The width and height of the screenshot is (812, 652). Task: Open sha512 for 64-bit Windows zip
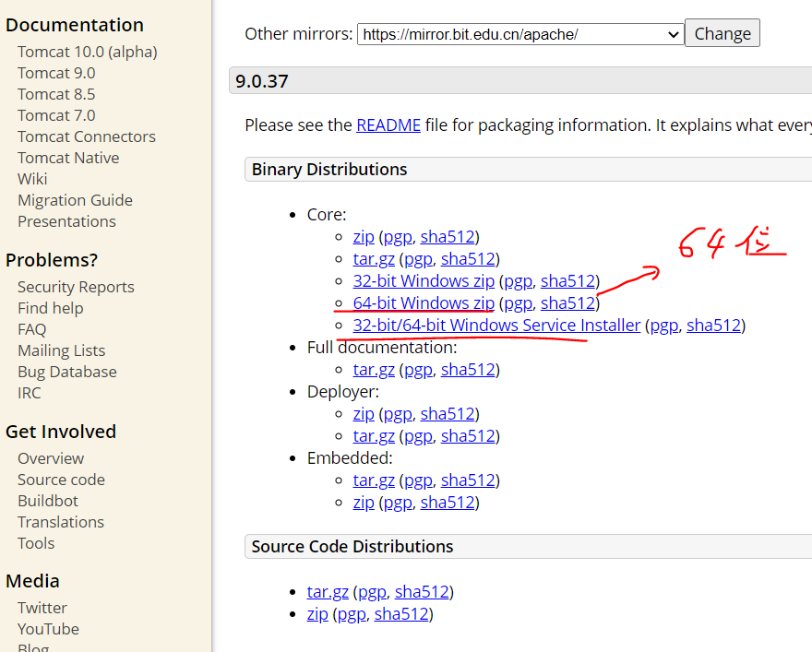568,303
